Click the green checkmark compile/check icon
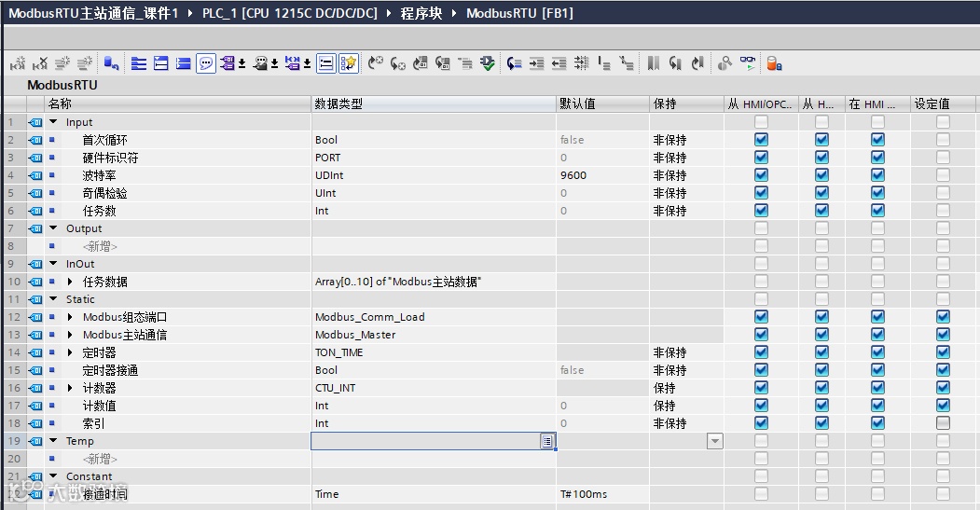The width and height of the screenshot is (980, 510). tap(488, 63)
